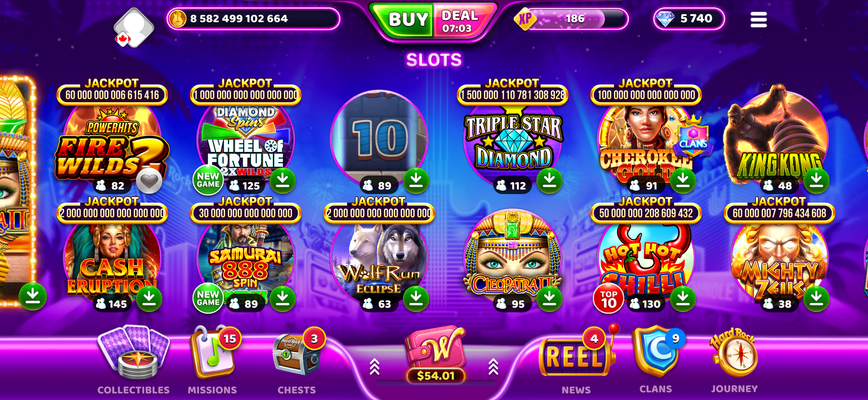
Task: Tap the pink wallet showing $54.01
Action: pyautogui.click(x=435, y=355)
